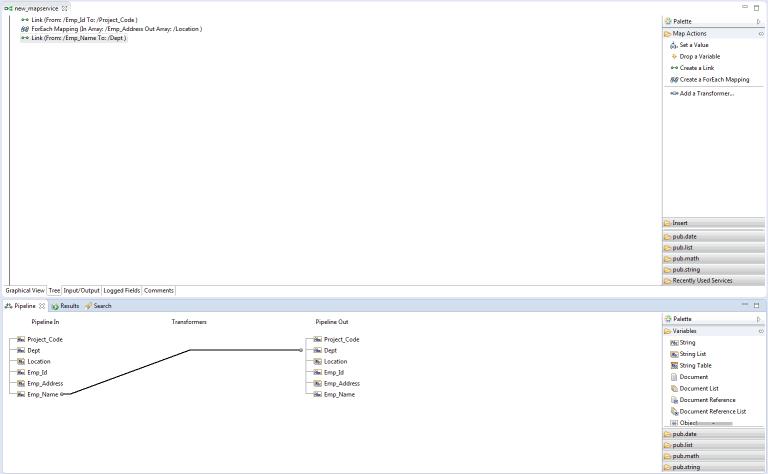Open the Recently Used Services drawer
This screenshot has width=768, height=474.
coord(702,281)
